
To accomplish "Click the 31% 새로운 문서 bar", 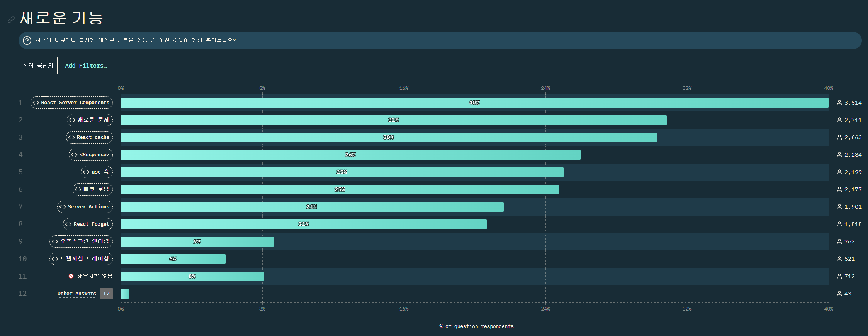I will (x=394, y=120).
